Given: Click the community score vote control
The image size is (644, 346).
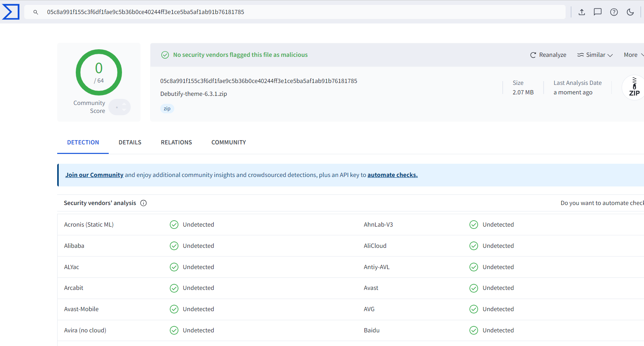Looking at the screenshot, I should coord(120,107).
